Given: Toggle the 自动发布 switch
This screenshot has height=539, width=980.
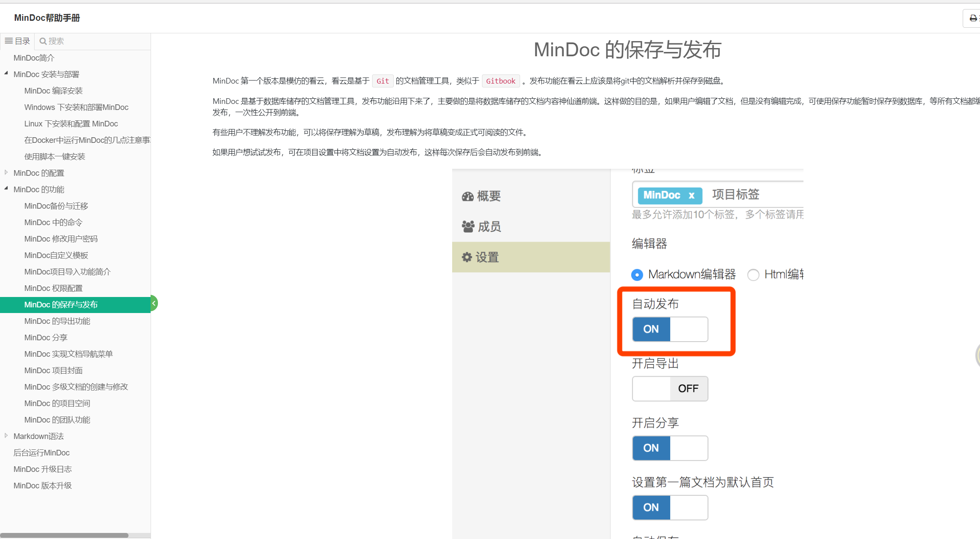Looking at the screenshot, I should pos(670,329).
